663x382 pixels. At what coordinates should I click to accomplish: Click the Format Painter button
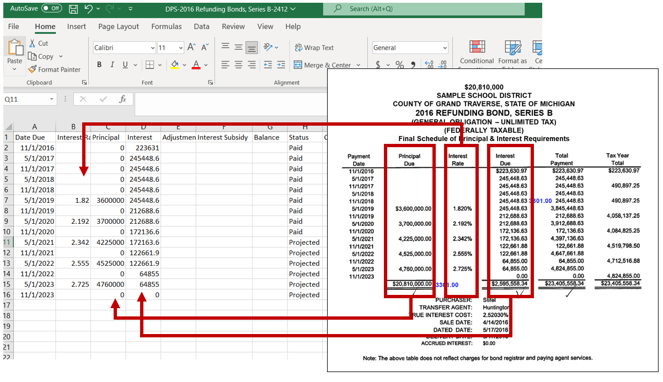click(x=54, y=69)
